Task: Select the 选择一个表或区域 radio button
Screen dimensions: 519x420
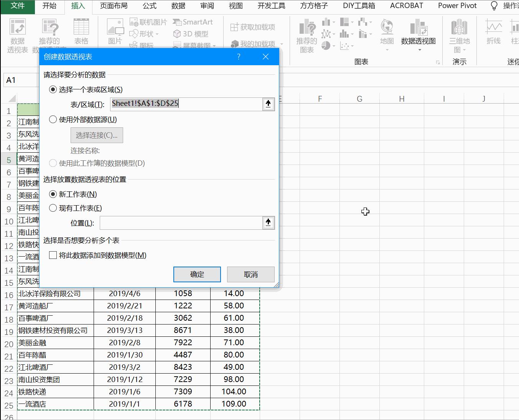Action: (53, 89)
